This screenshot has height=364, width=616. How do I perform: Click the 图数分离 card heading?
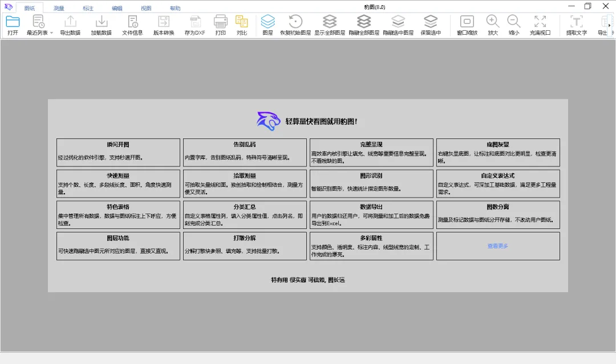pyautogui.click(x=498, y=207)
